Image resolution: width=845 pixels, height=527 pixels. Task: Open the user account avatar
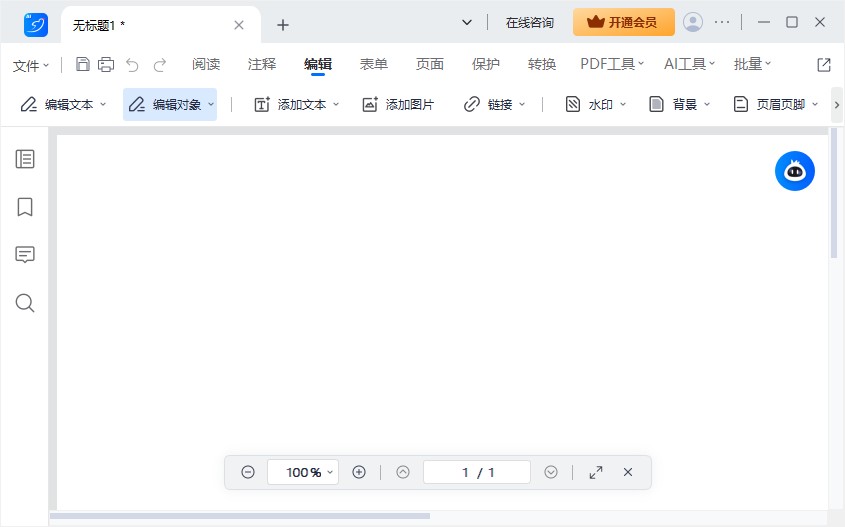point(693,22)
